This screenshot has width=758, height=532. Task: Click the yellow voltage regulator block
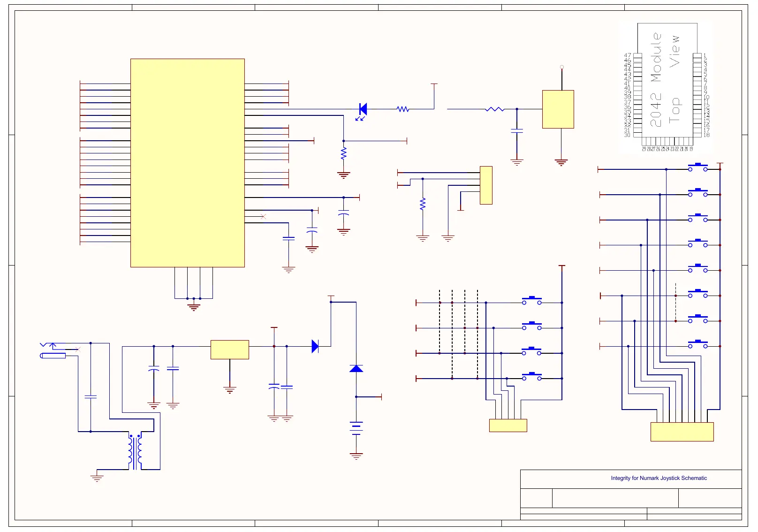(x=230, y=350)
